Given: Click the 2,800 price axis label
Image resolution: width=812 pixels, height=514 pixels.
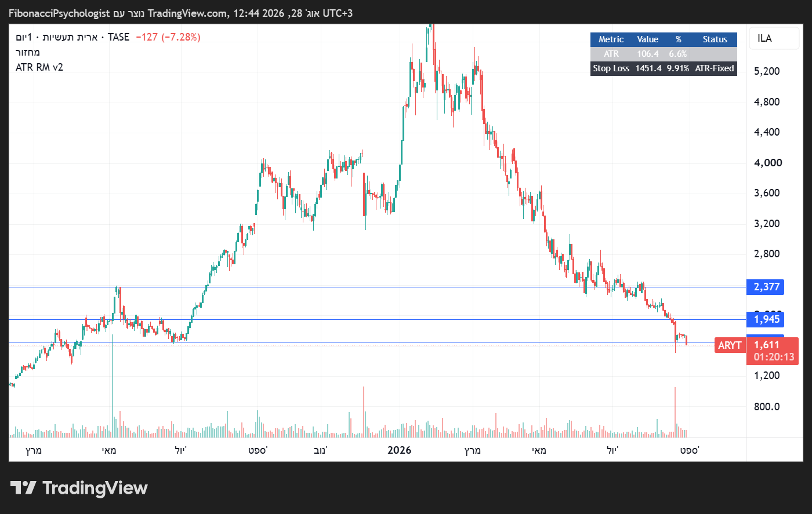Looking at the screenshot, I should point(767,254).
